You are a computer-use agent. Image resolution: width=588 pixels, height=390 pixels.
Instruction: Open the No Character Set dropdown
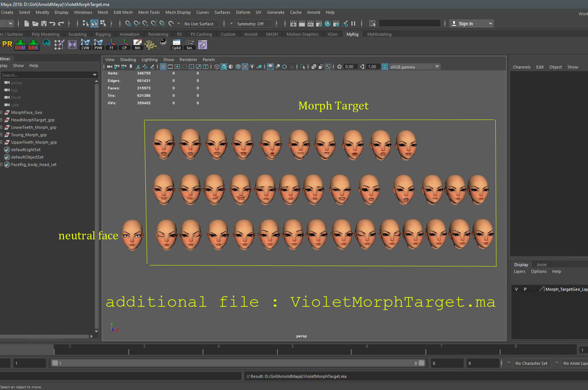point(531,363)
